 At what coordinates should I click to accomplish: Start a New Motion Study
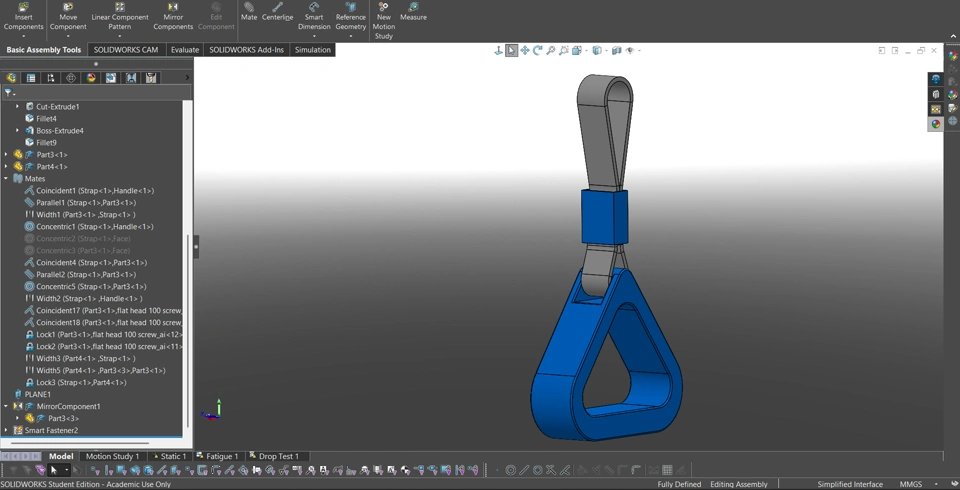tap(384, 8)
